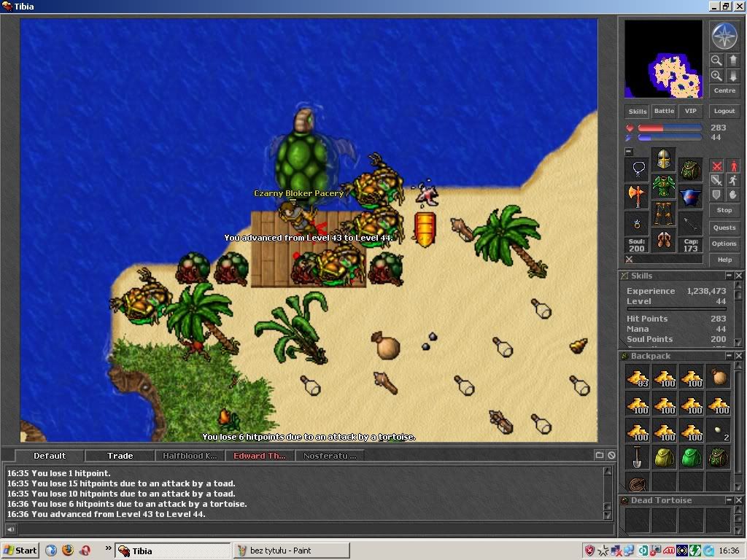Open the Trade chat tab
747x560 pixels.
pyautogui.click(x=120, y=456)
